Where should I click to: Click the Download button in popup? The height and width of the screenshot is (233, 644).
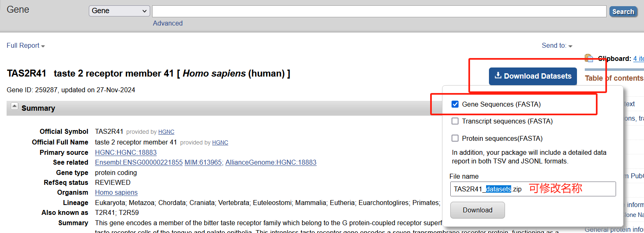coord(477,210)
